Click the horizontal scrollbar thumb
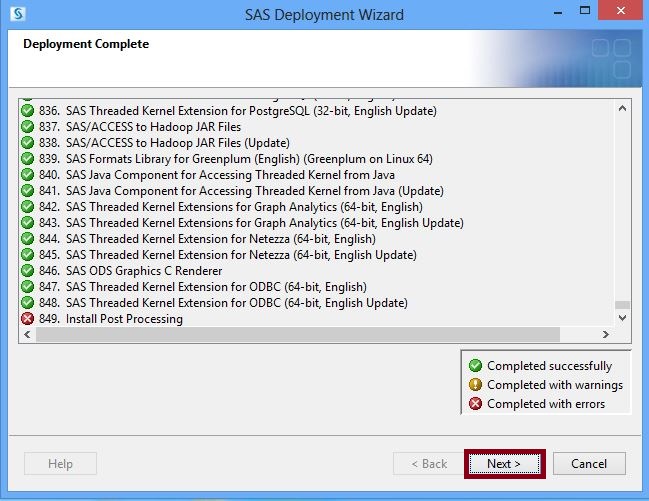This screenshot has width=649, height=501. click(298, 334)
